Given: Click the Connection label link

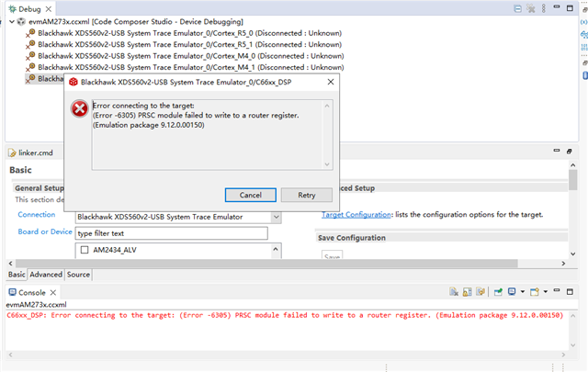Looking at the screenshot, I should click(37, 215).
